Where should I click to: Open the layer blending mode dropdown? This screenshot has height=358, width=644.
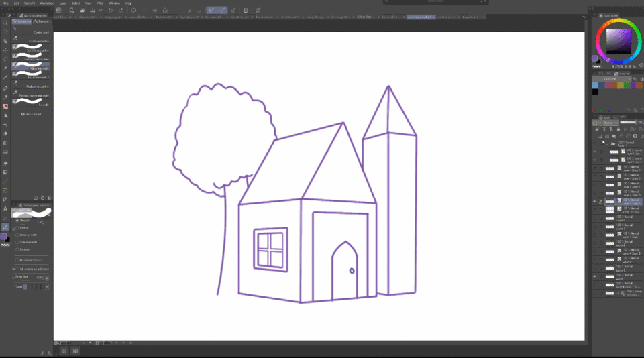click(610, 123)
